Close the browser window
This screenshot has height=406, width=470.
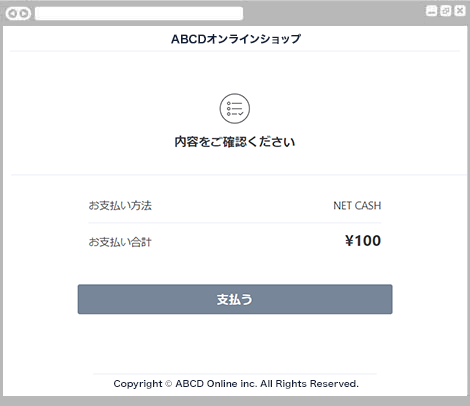(460, 11)
